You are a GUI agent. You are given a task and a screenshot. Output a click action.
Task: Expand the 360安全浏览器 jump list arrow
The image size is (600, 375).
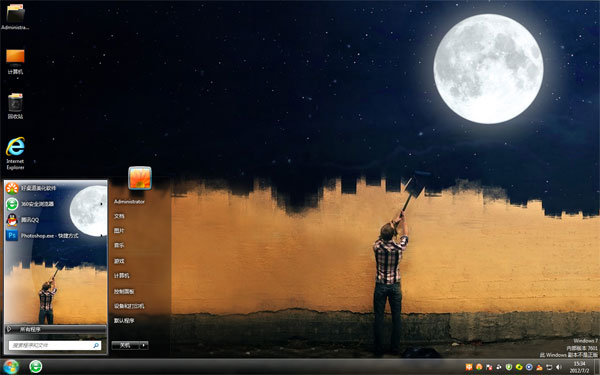pyautogui.click(x=101, y=204)
